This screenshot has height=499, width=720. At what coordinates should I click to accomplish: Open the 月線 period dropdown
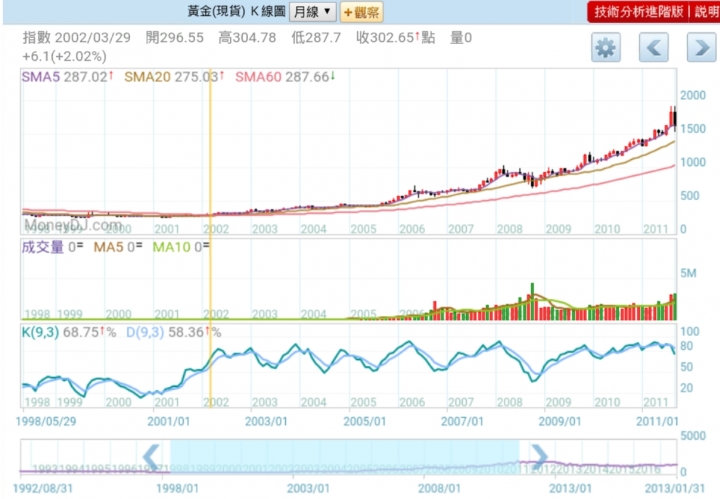coord(311,12)
